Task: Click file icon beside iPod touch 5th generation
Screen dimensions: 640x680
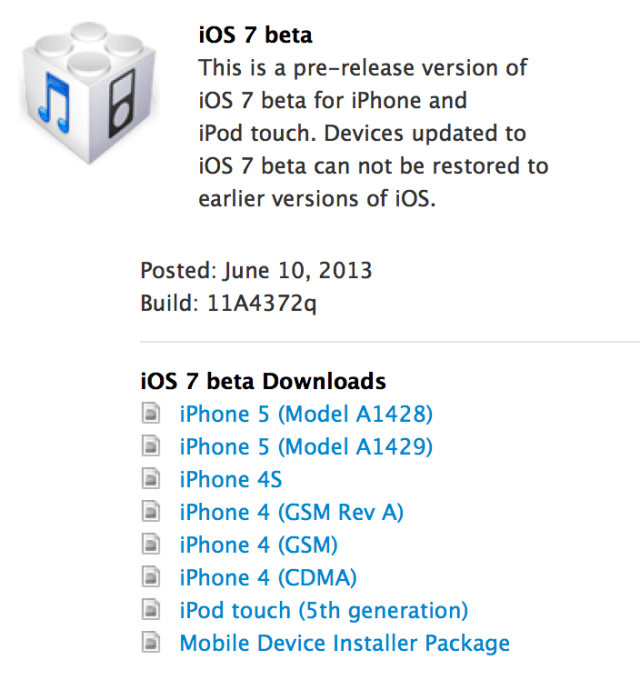Action: [x=151, y=611]
